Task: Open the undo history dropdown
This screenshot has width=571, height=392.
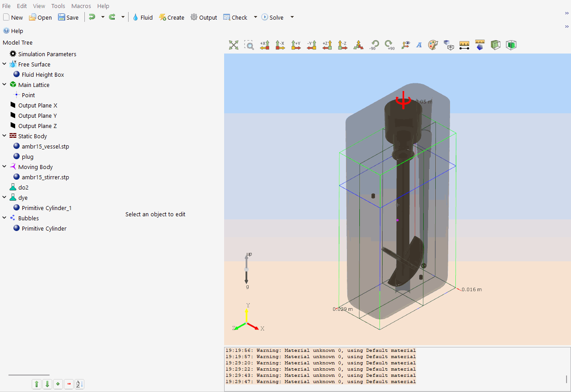Action: click(x=103, y=17)
